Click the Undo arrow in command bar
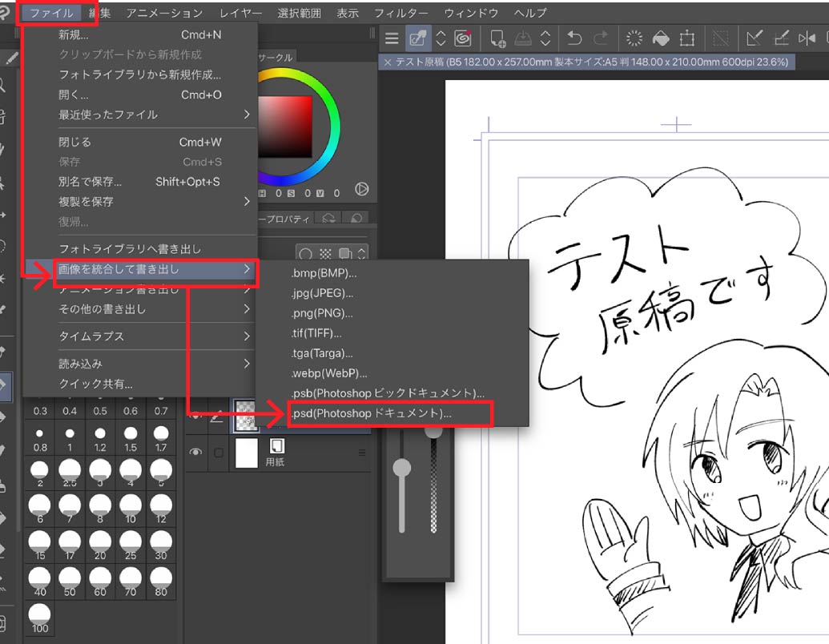 tap(574, 38)
